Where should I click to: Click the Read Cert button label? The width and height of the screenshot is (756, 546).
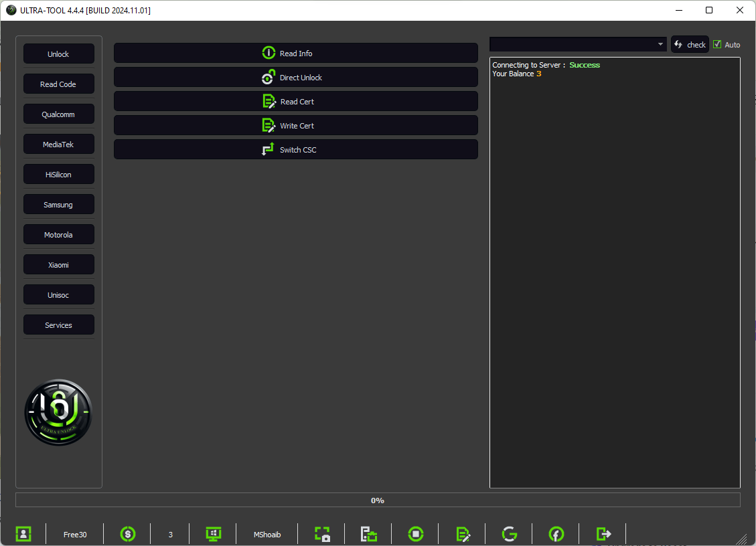click(297, 102)
